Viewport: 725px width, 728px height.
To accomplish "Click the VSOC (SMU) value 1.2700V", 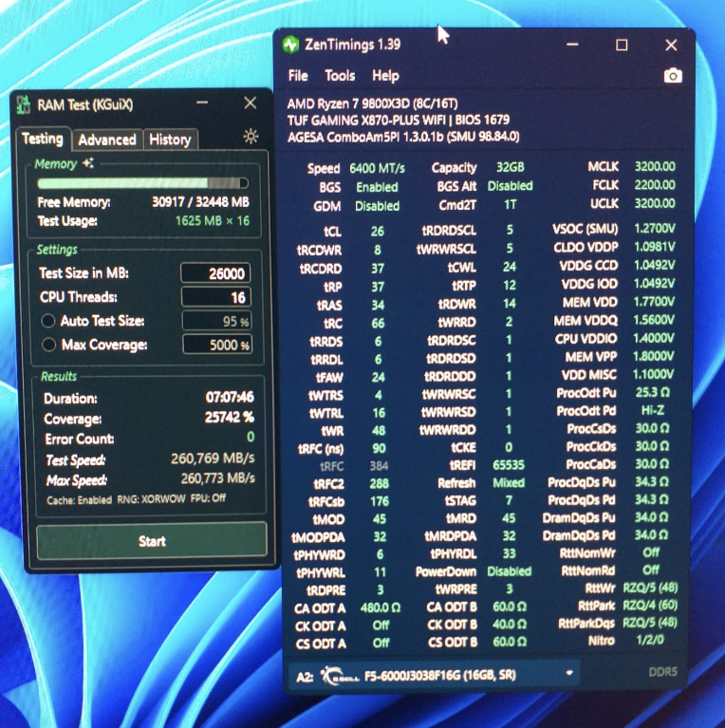I will click(x=655, y=229).
